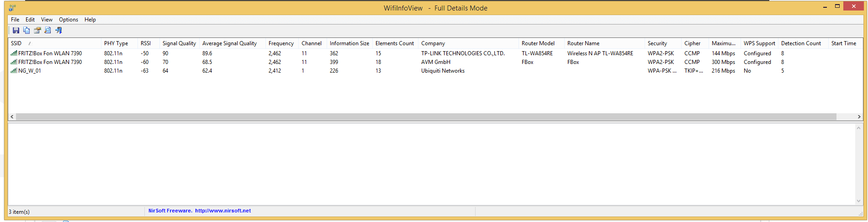
Task: Sort by the Router Model column header
Action: point(541,43)
